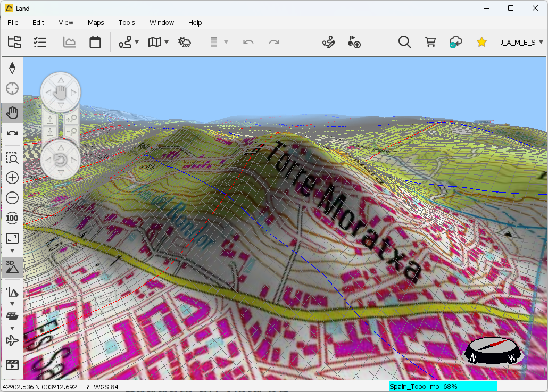Open the J_A_M_E_S user account dropdown
Viewport: 548px width, 392px height.
click(x=521, y=42)
